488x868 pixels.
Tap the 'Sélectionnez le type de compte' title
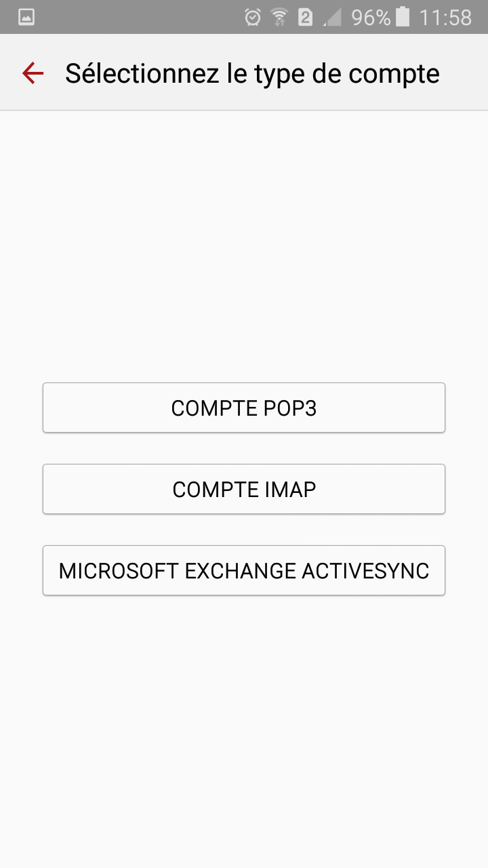pos(252,73)
